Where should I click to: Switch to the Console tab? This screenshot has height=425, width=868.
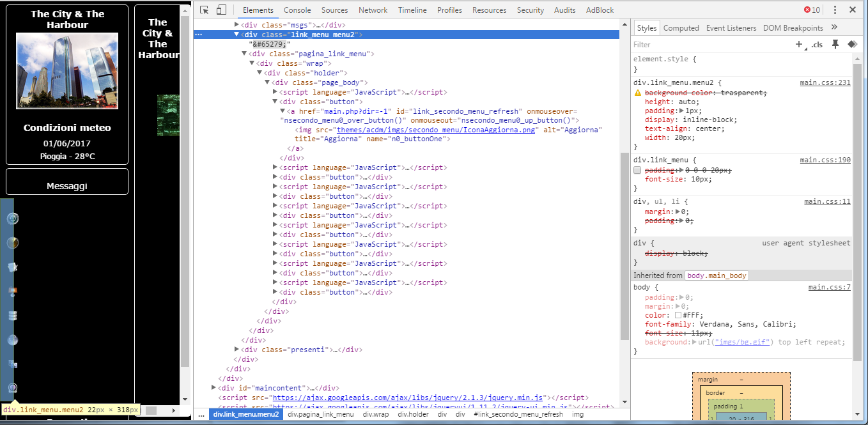(297, 10)
